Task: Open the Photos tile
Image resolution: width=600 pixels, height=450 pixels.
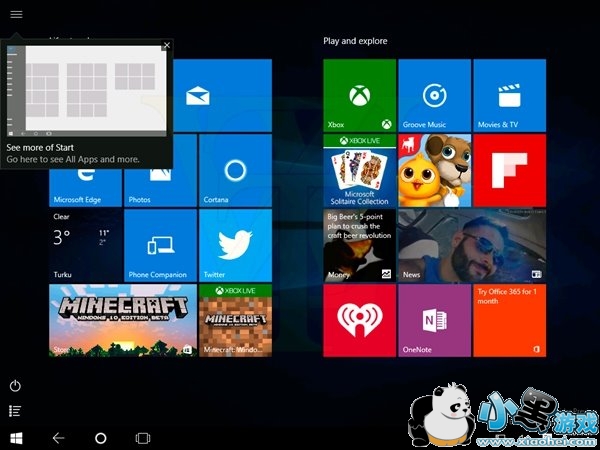Action: coord(160,188)
